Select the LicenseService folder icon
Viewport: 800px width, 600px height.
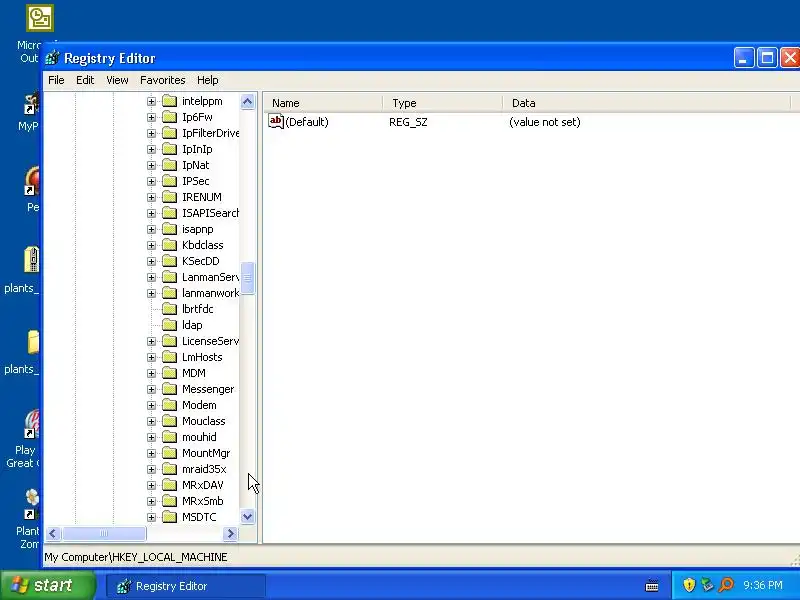[x=169, y=341]
